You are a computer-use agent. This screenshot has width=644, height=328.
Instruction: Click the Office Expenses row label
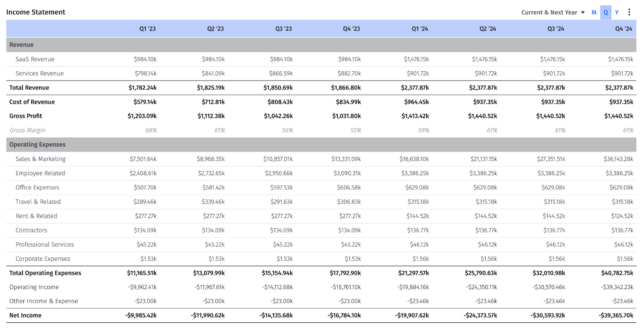click(x=37, y=187)
